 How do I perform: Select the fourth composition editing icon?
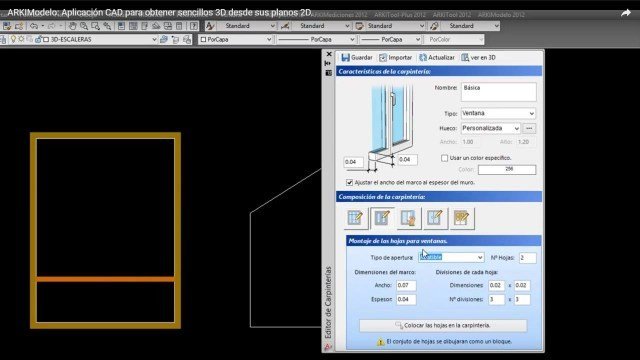[x=435, y=218]
